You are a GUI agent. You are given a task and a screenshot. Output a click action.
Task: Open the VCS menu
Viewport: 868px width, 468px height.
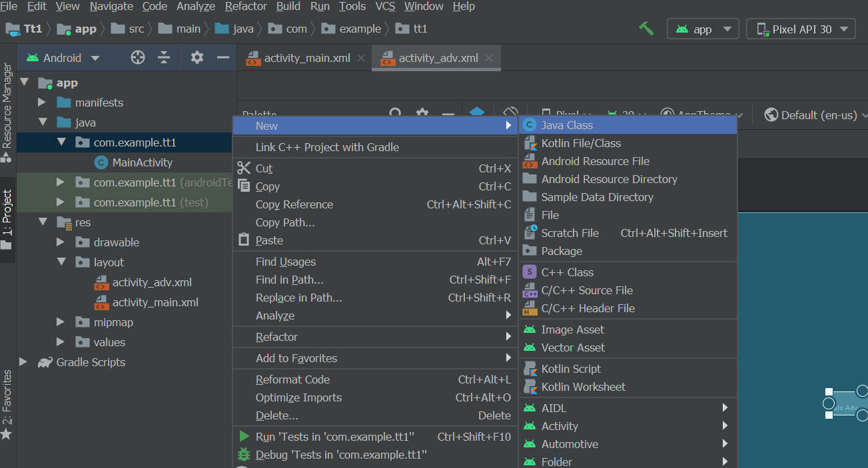(385, 6)
